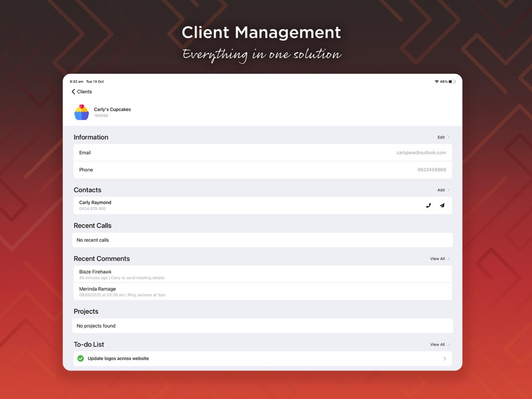Open Blaze Firehawk comment
Viewport: 532px width, 399px height.
[x=263, y=274]
